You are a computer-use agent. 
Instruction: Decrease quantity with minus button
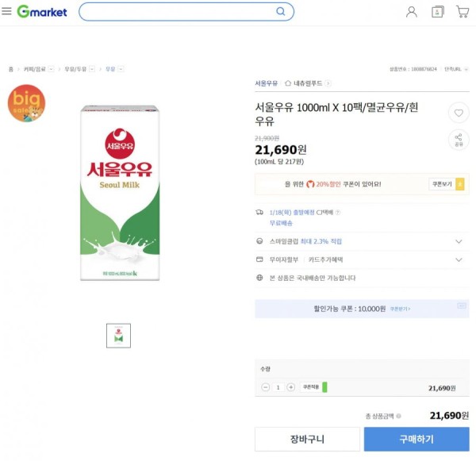[x=265, y=387]
